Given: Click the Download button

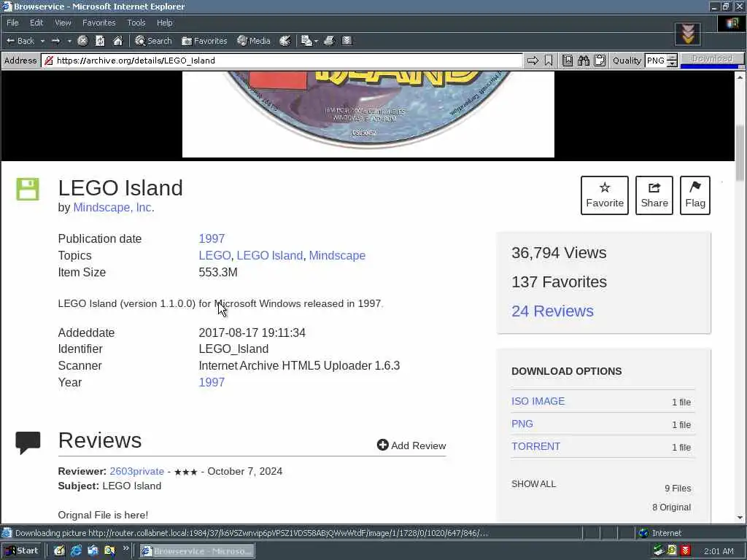Looking at the screenshot, I should tap(712, 58).
